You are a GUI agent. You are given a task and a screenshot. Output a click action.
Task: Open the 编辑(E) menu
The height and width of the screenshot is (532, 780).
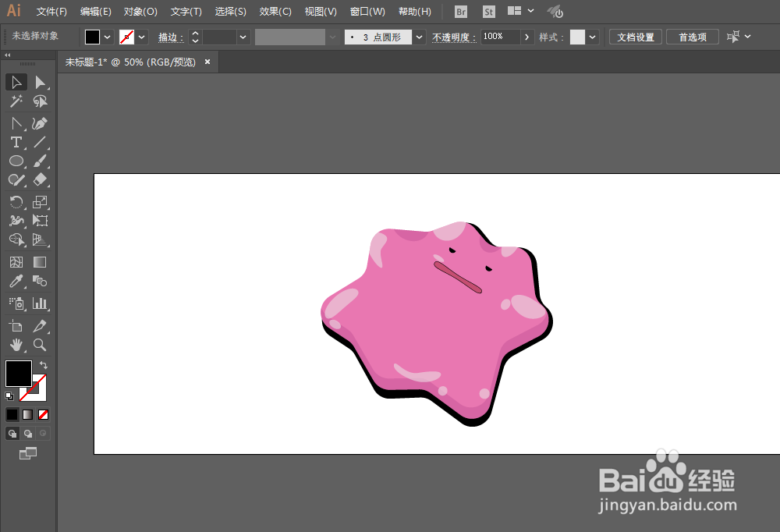click(x=95, y=12)
